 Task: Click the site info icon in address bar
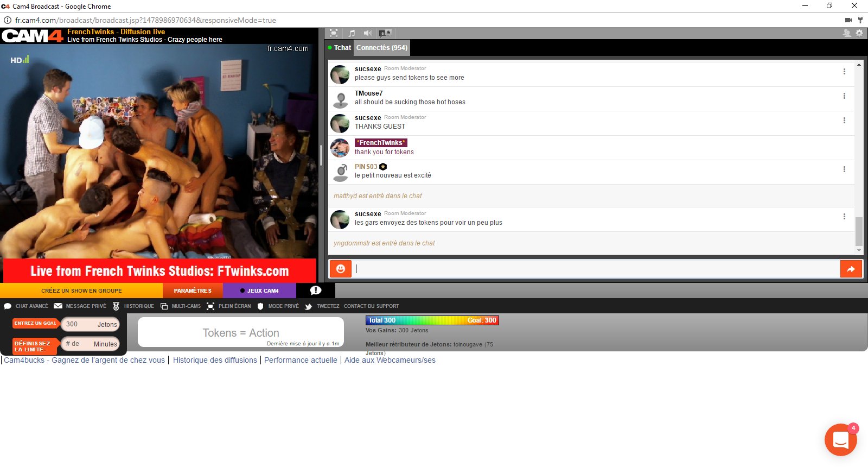[x=8, y=20]
